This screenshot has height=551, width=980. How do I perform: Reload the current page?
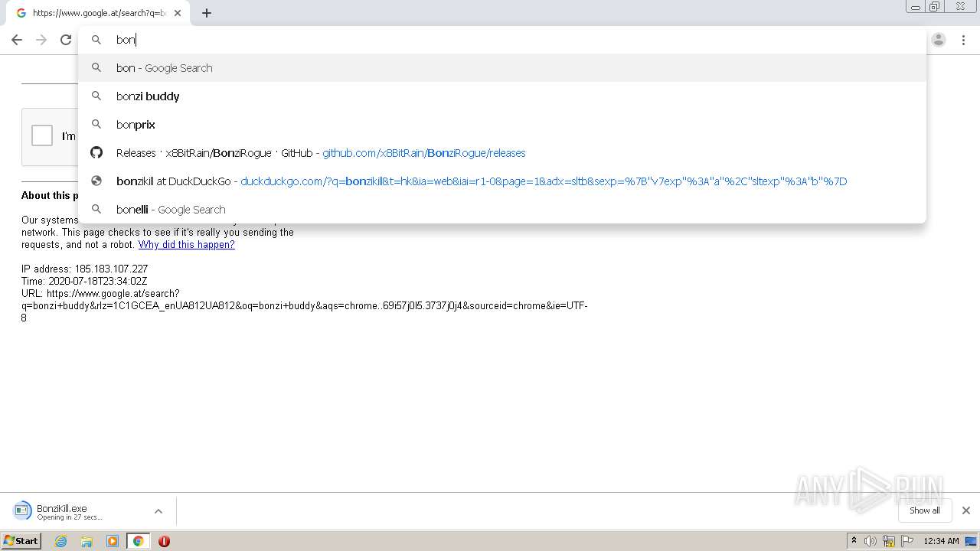66,40
